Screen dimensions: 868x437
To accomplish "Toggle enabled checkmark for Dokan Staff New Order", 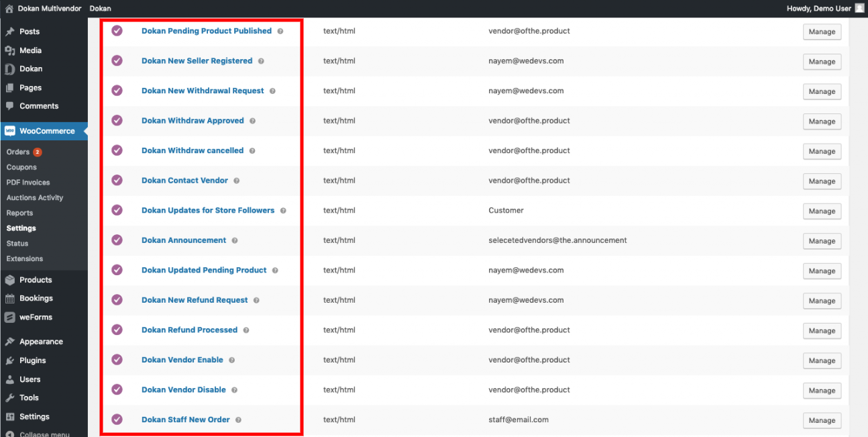I will [x=117, y=419].
